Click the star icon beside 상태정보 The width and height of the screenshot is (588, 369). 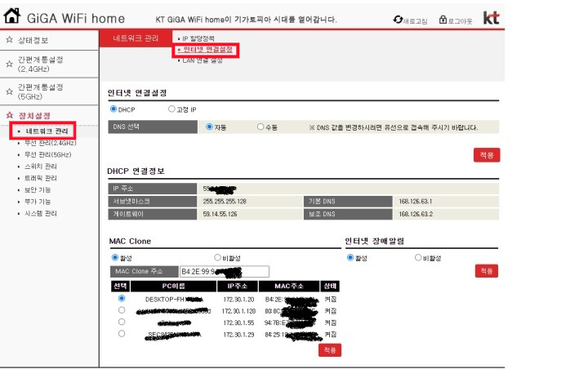9,40
